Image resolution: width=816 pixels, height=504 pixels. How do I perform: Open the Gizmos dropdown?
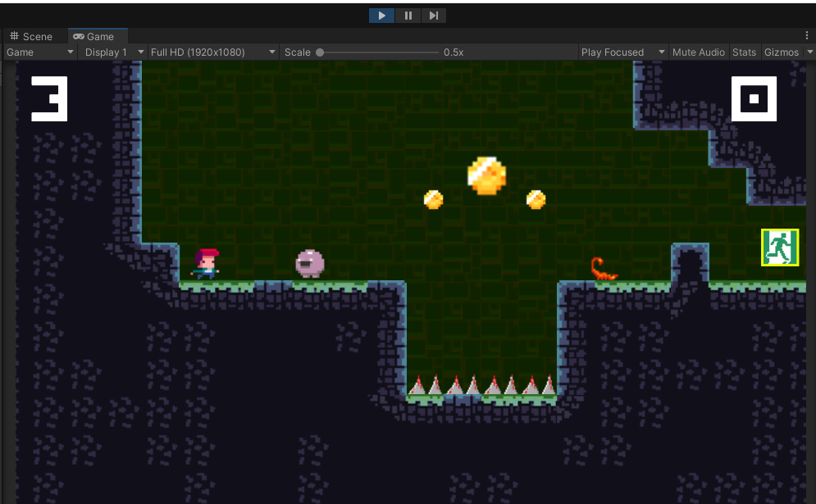[x=785, y=52]
